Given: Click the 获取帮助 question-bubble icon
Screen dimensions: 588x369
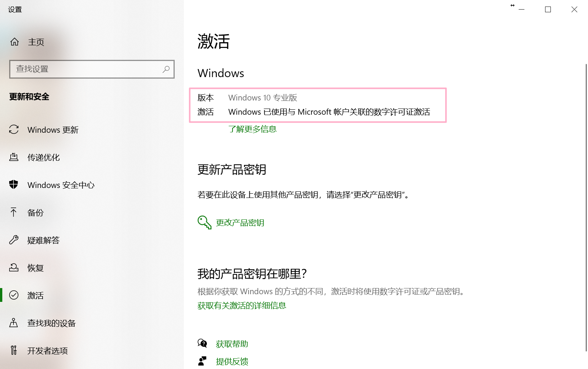Looking at the screenshot, I should coord(203,343).
